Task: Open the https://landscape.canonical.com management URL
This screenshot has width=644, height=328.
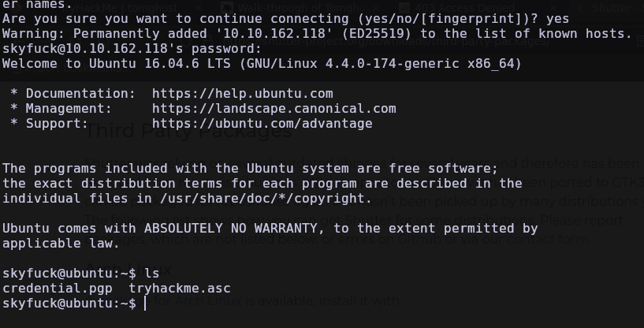Action: click(x=274, y=109)
